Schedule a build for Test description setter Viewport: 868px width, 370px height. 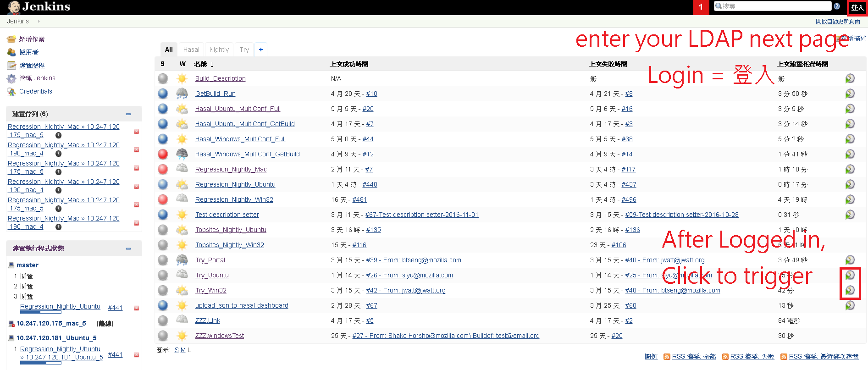pos(850,215)
